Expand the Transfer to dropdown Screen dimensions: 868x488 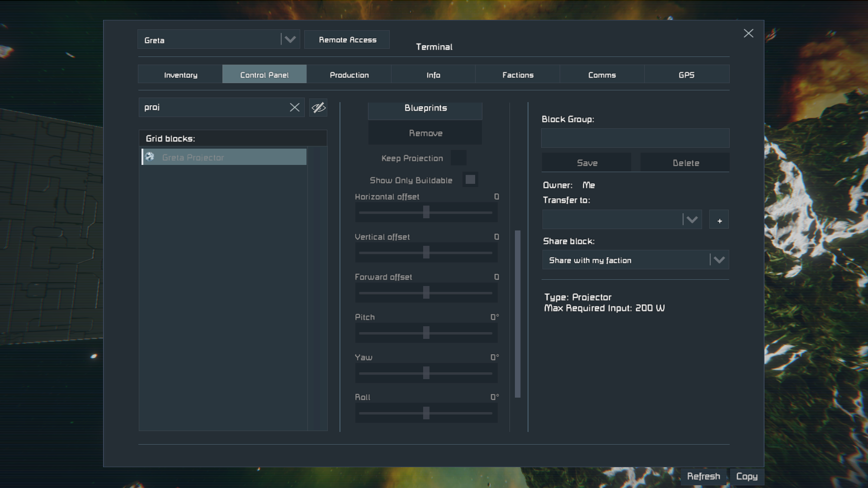tap(692, 220)
